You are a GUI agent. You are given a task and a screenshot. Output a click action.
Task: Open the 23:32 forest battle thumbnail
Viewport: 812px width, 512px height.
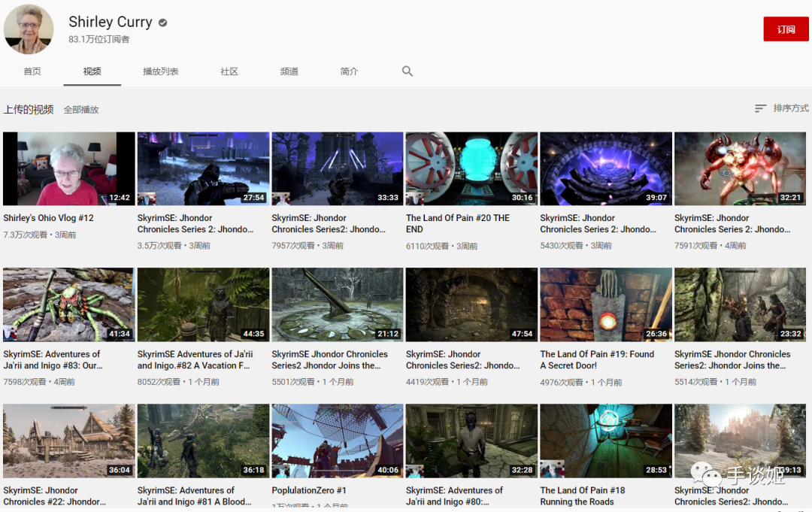(740, 304)
